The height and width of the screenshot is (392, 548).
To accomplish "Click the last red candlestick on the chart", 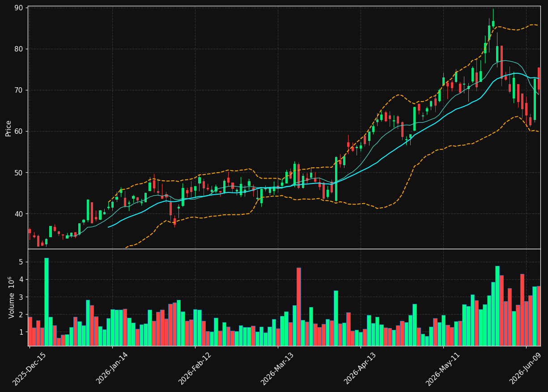I will point(539,79).
